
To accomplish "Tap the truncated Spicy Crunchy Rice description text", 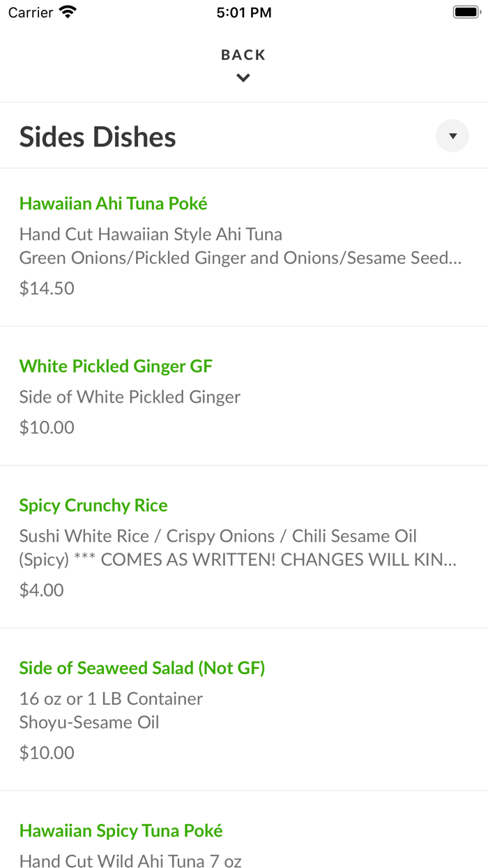I will pos(241,559).
